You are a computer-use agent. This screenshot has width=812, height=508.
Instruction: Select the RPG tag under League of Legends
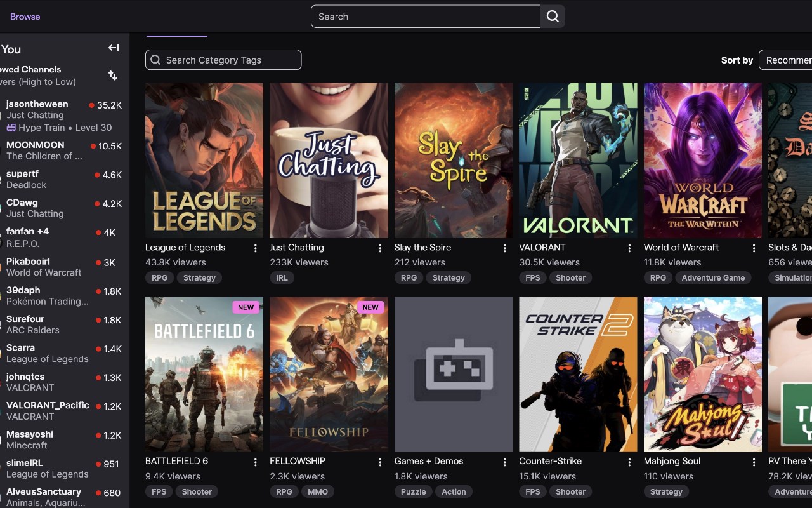tap(159, 277)
